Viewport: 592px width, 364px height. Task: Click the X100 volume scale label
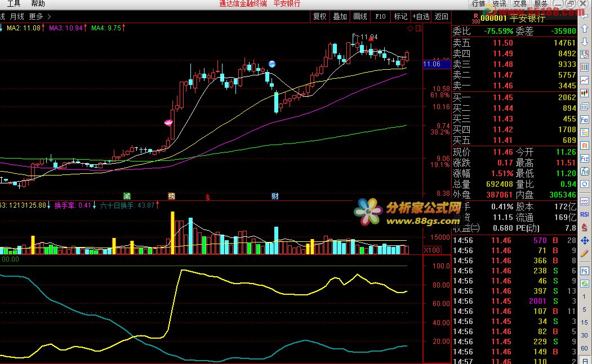(x=431, y=250)
